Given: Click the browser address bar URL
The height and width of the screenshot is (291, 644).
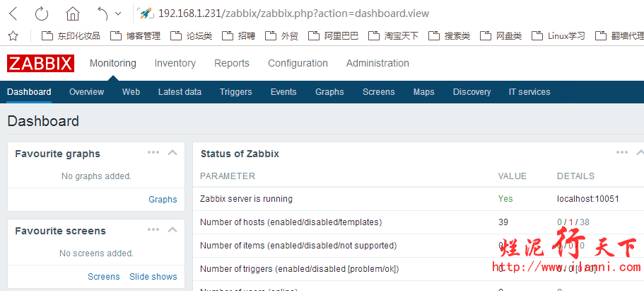Looking at the screenshot, I should [293, 13].
